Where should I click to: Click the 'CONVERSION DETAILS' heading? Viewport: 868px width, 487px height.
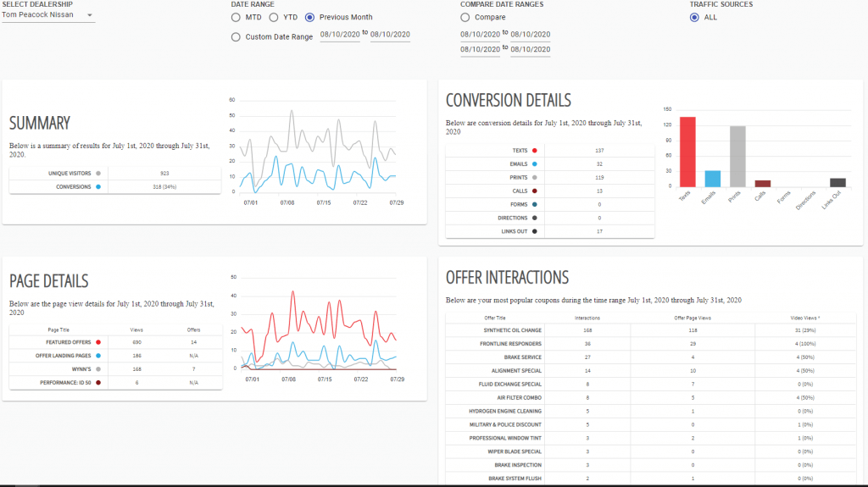tap(509, 100)
